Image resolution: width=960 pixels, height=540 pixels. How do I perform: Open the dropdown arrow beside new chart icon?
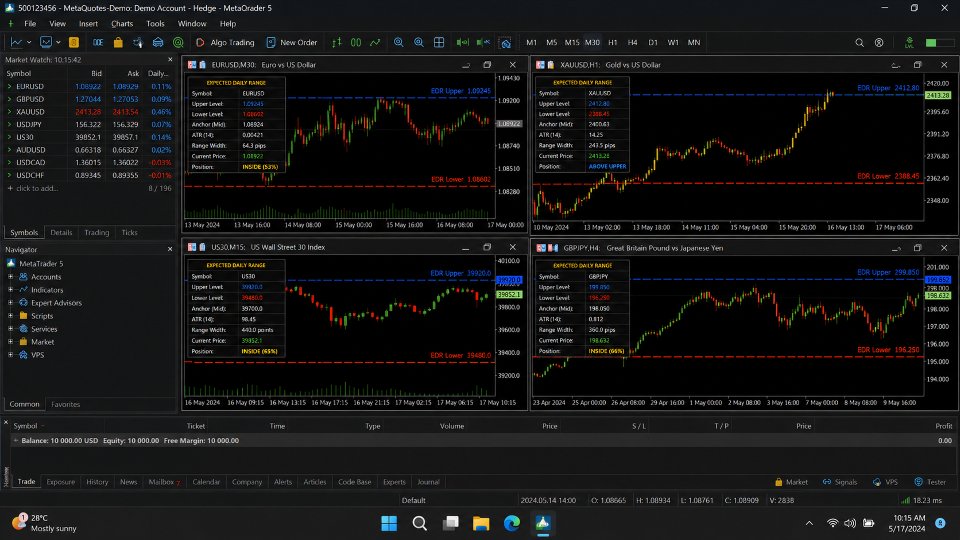click(x=28, y=42)
